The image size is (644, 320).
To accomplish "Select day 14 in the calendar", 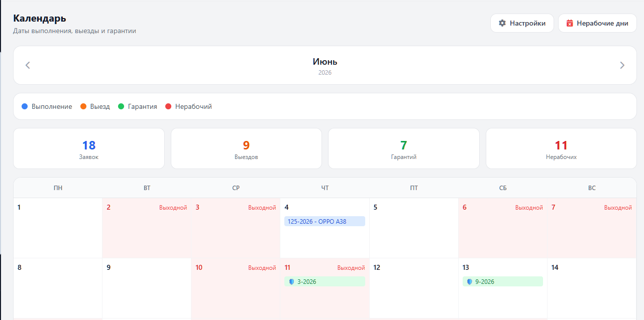I will 592,288.
